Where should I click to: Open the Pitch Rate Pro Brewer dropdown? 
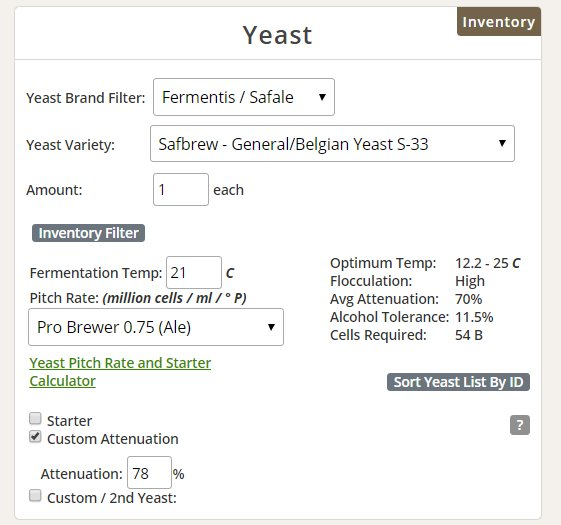pos(156,327)
